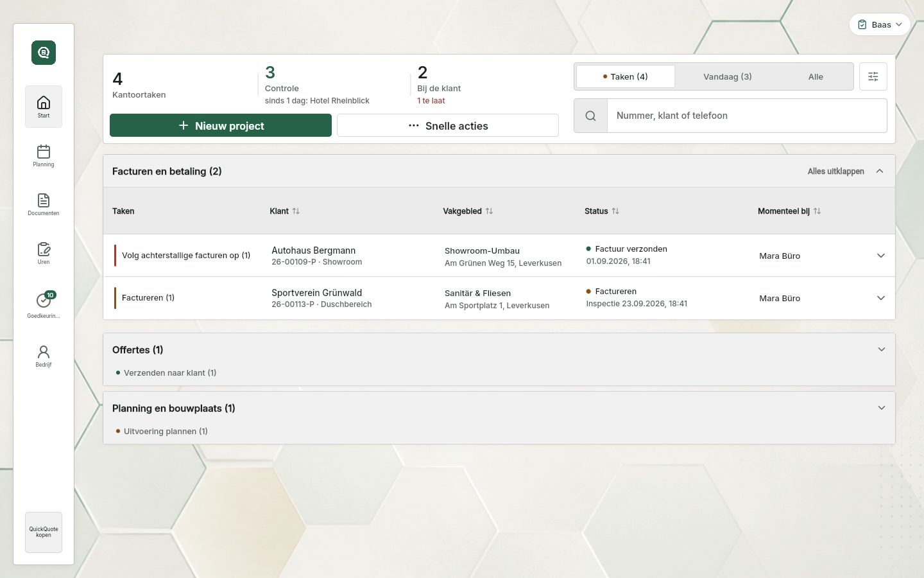This screenshot has width=924, height=578.
Task: Expand the Sportverein Grünwald row
Action: [x=881, y=298]
